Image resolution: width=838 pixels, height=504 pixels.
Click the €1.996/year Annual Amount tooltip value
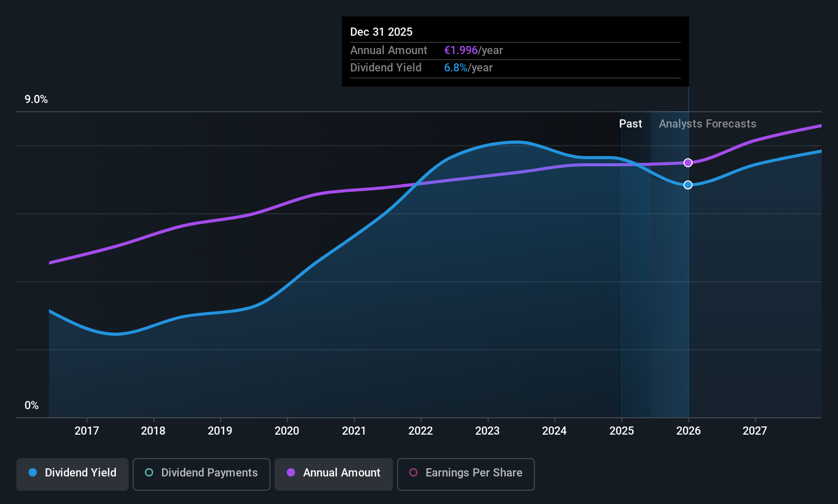pyautogui.click(x=474, y=51)
